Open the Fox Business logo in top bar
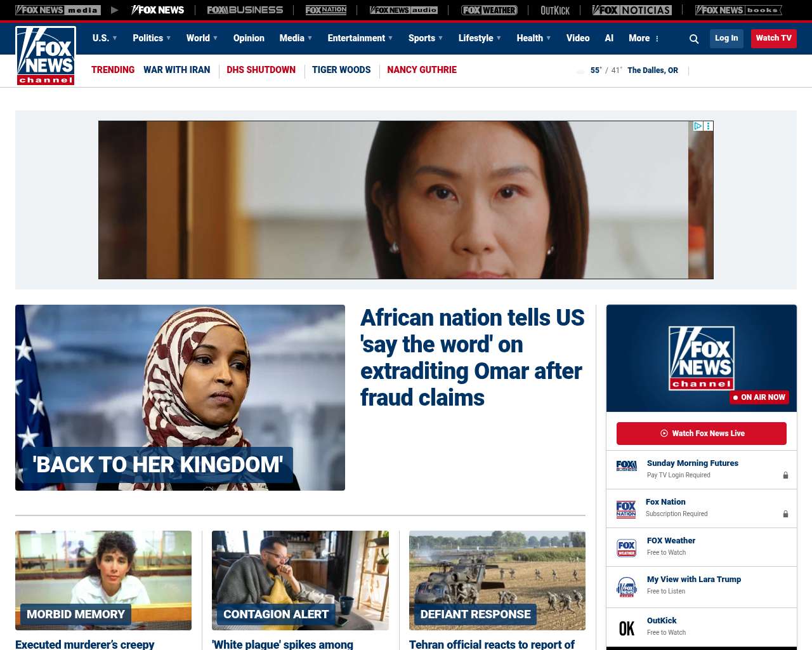The height and width of the screenshot is (650, 812). [245, 10]
